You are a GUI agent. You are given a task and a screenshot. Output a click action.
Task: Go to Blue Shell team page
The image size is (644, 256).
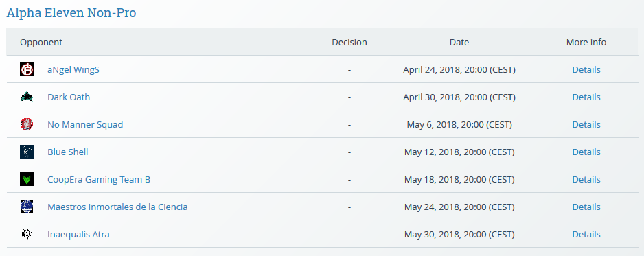click(x=68, y=152)
